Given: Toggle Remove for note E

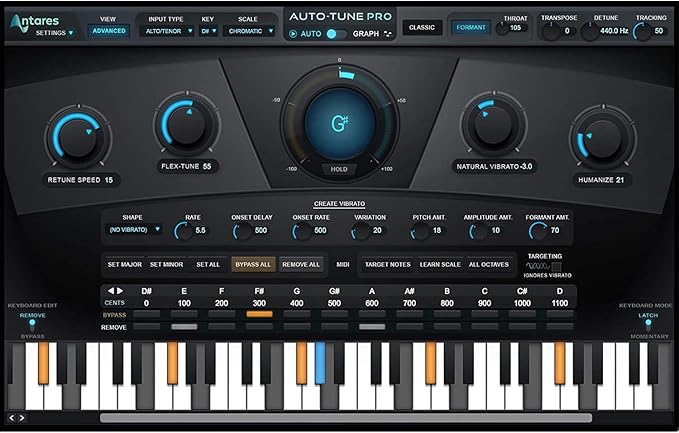Looking at the screenshot, I should click(x=184, y=327).
